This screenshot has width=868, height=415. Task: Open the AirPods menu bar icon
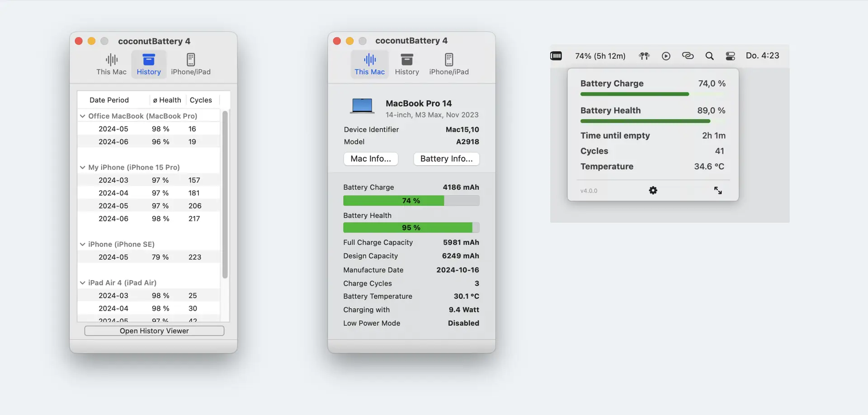[644, 56]
